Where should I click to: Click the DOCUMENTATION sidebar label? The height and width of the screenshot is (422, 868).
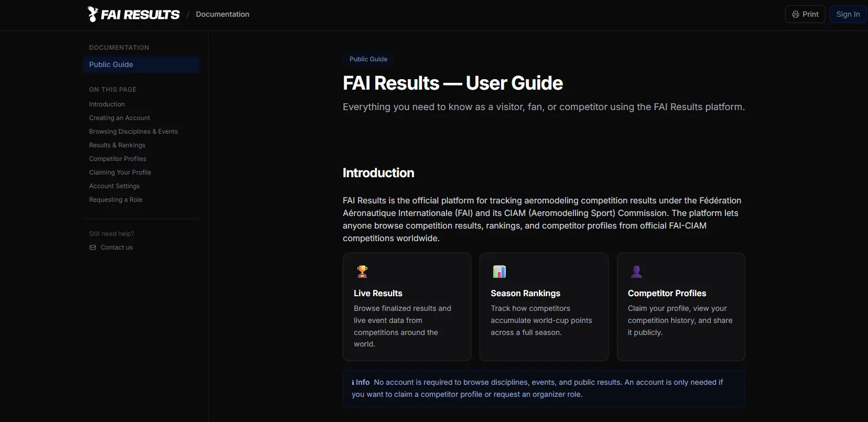pos(119,48)
